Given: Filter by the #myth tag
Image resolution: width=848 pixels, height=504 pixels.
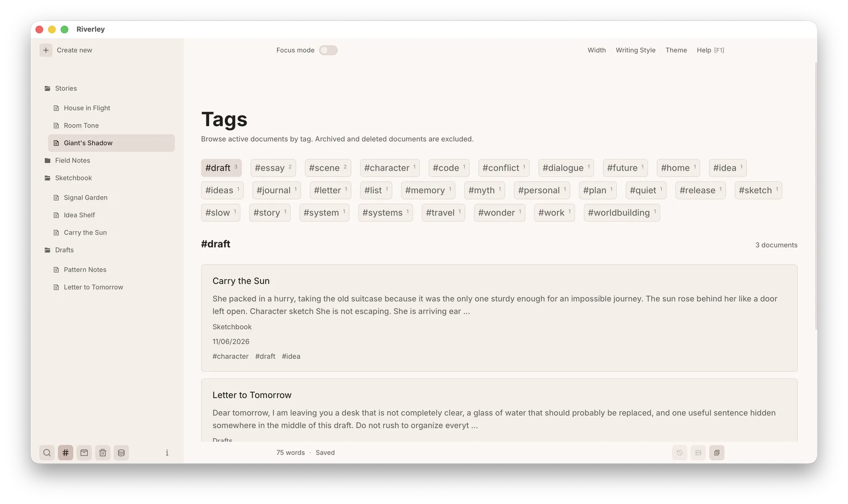Looking at the screenshot, I should point(485,191).
